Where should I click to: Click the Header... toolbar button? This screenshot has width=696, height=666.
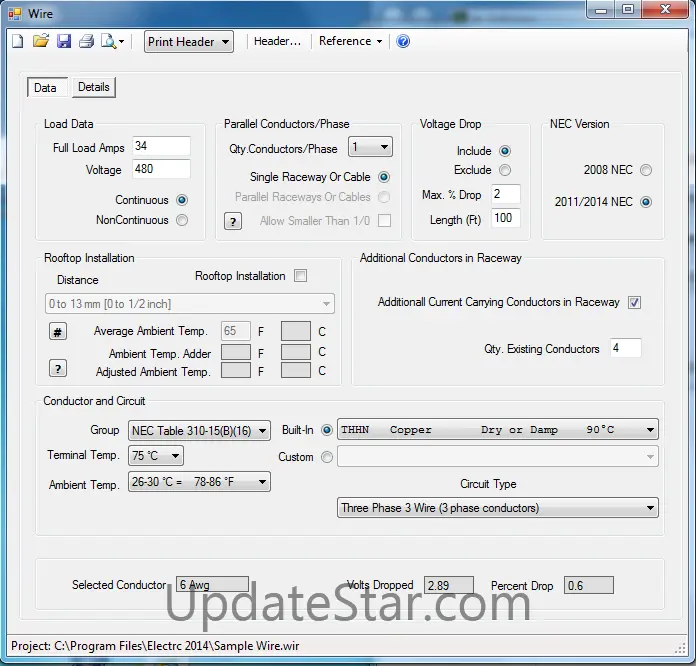277,41
